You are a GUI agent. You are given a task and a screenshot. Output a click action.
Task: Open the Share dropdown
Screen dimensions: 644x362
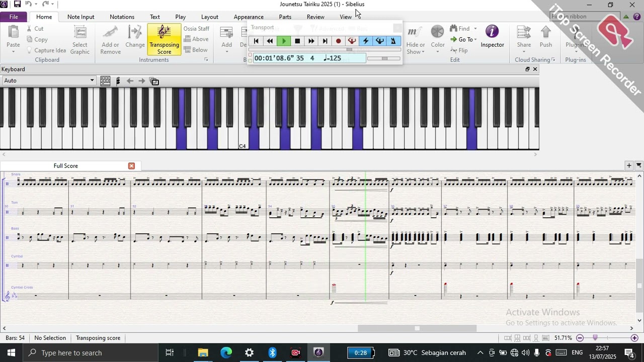point(524,39)
